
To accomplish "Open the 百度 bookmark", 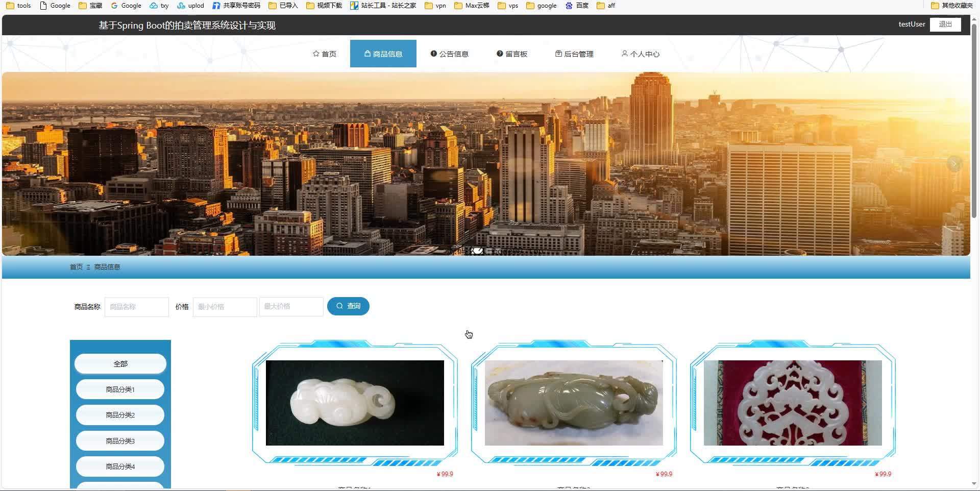I will (577, 6).
